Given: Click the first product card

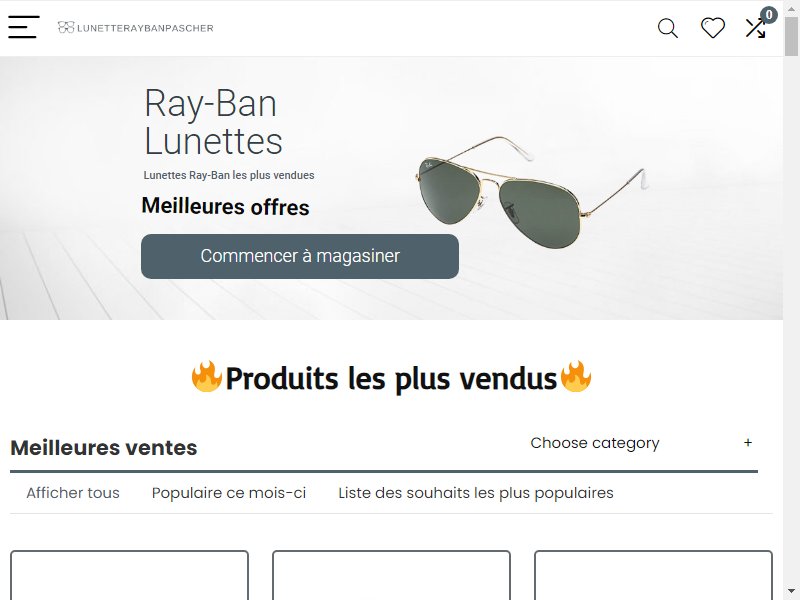Looking at the screenshot, I should point(129,575).
